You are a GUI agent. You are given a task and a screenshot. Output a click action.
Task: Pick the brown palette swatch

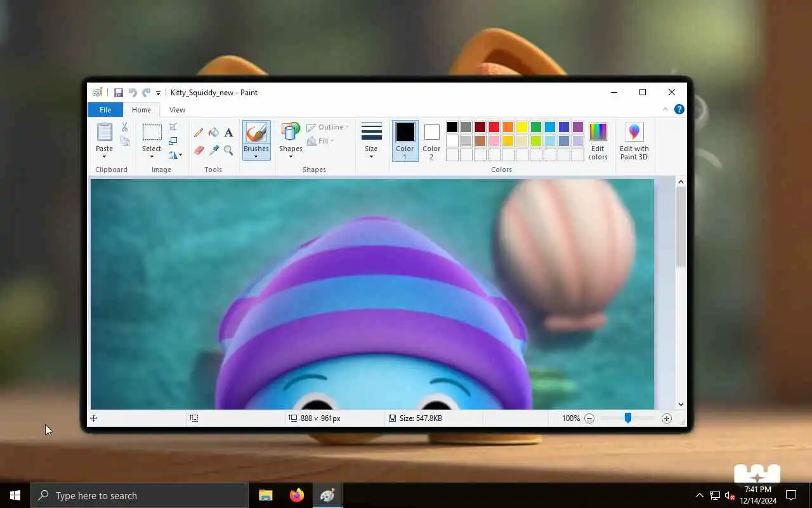(480, 141)
